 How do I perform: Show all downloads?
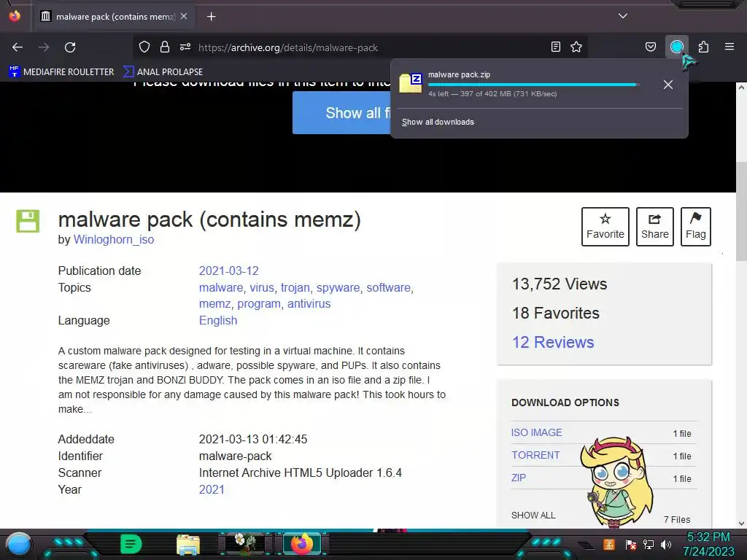pyautogui.click(x=438, y=122)
